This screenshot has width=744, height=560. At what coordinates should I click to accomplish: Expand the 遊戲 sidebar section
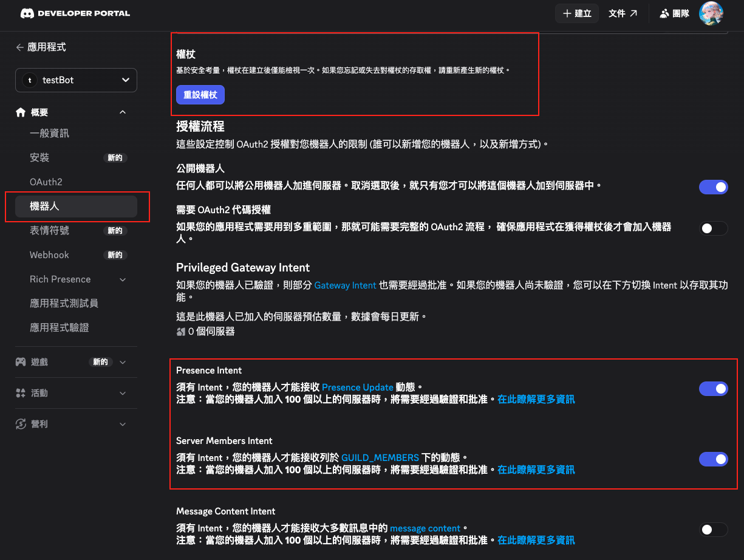coord(123,362)
